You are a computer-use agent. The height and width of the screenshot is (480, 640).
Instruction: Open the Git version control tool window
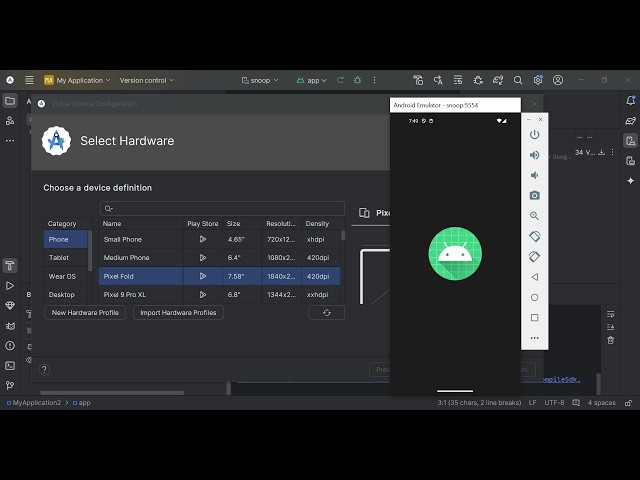(x=10, y=385)
